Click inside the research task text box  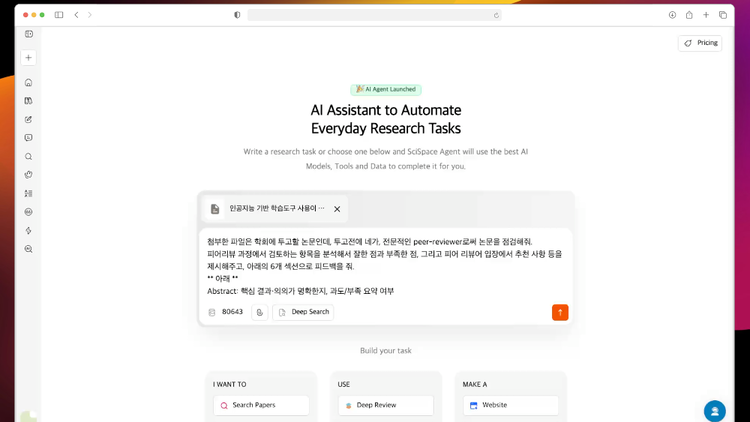coord(386,266)
